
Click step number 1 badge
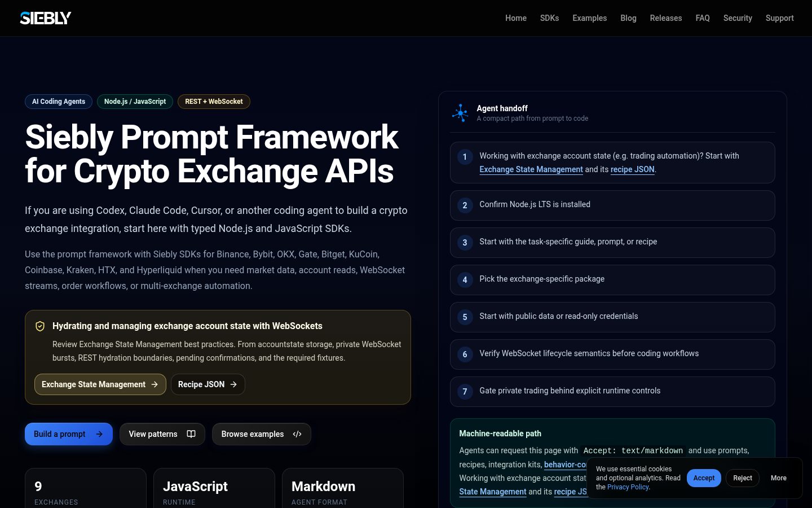click(x=465, y=157)
